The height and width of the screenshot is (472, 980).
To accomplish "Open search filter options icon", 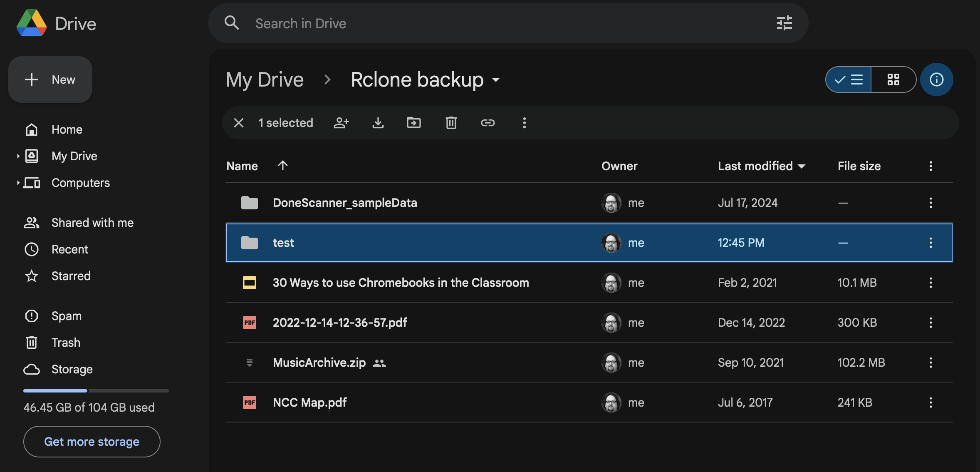I will [784, 23].
